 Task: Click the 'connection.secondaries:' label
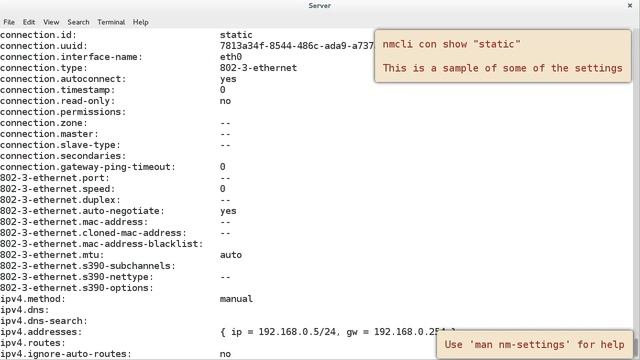[x=63, y=156]
